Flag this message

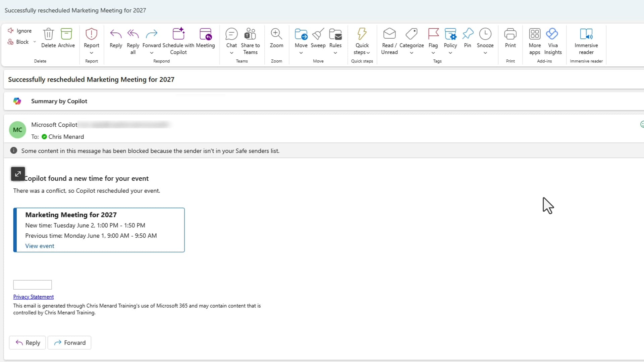coord(433,34)
